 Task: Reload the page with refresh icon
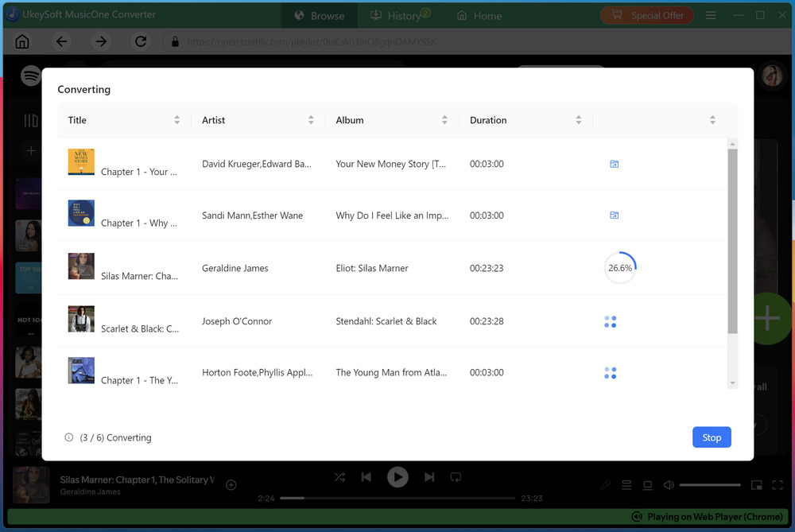click(141, 41)
